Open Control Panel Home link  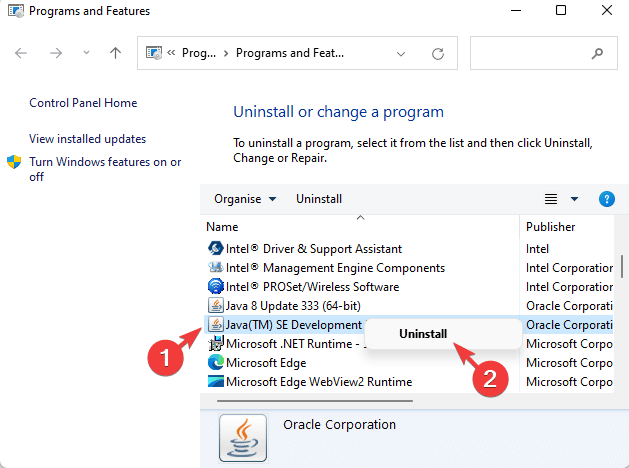point(83,103)
